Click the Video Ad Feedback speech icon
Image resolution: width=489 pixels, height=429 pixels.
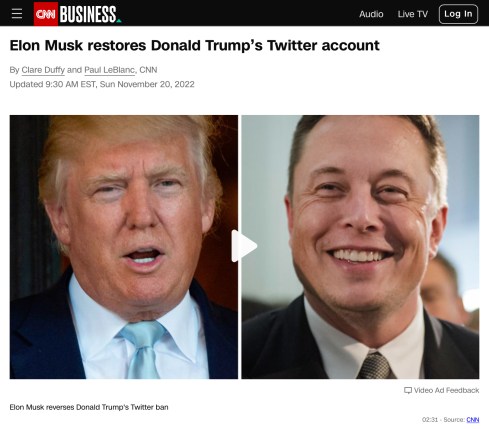408,390
